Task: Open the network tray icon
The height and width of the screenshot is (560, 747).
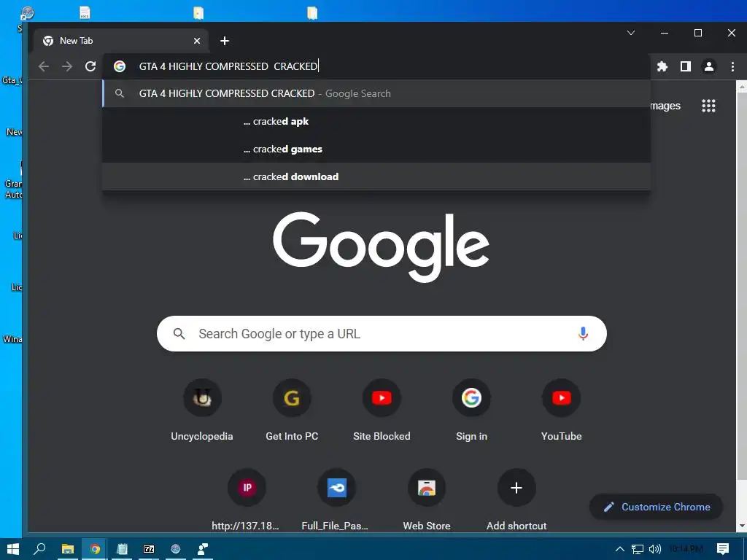Action: pyautogui.click(x=637, y=549)
